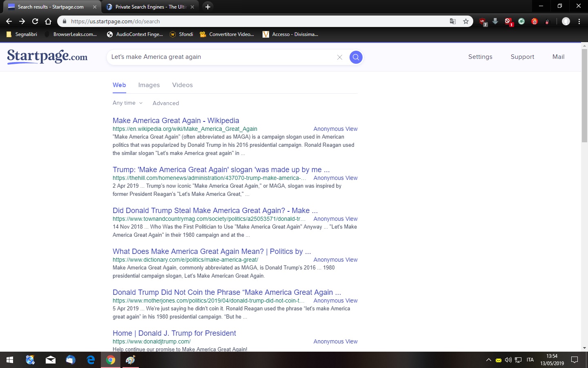Open the Sfondi bookmark
The width and height of the screenshot is (588, 368).
(x=181, y=34)
